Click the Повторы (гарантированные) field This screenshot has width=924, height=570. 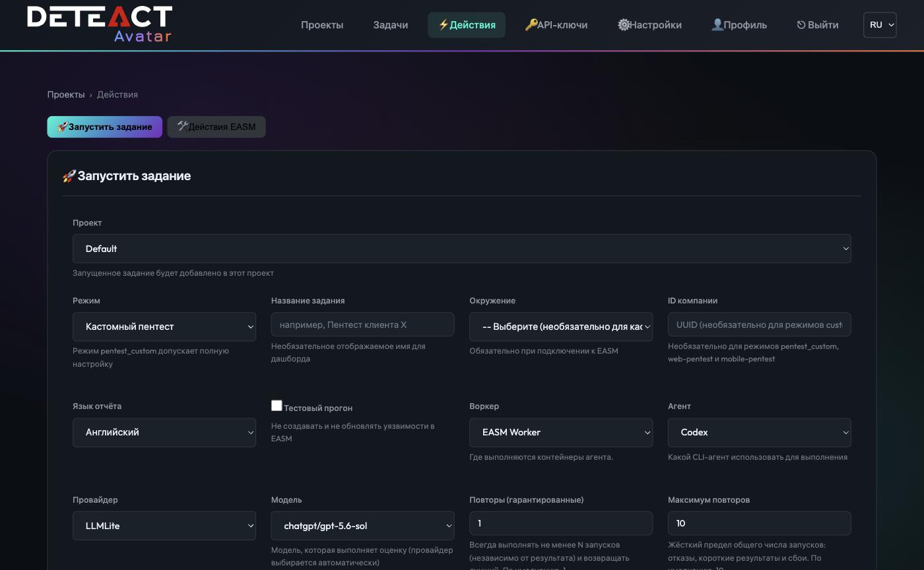561,523
